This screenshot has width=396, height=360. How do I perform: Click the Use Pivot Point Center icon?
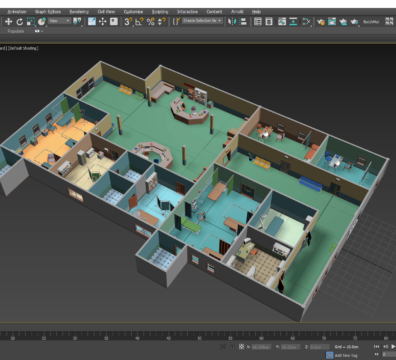77,22
